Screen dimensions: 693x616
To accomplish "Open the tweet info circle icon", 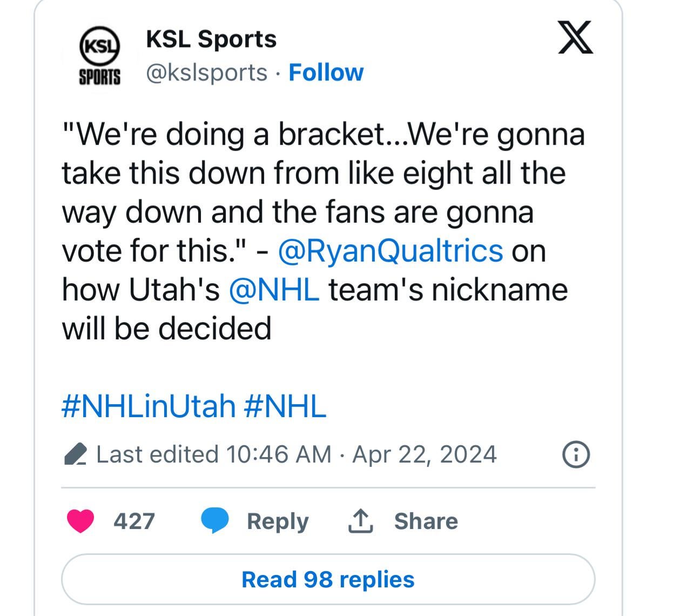I will pyautogui.click(x=576, y=454).
